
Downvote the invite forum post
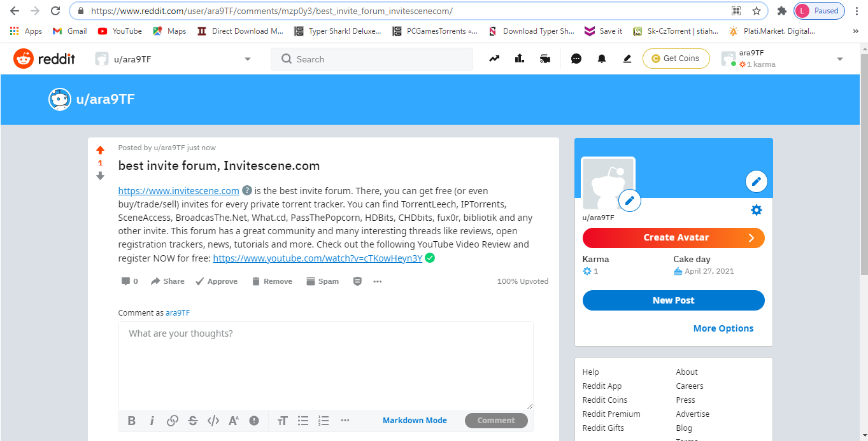100,176
